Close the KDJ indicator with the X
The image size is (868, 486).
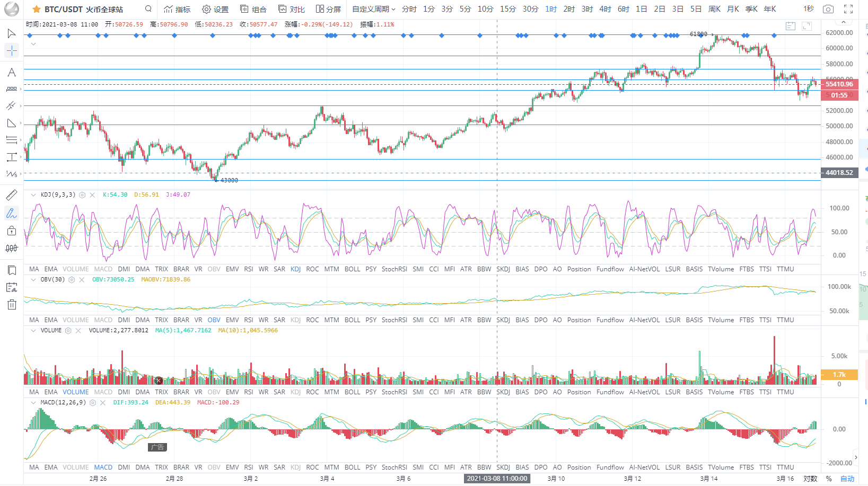click(92, 195)
